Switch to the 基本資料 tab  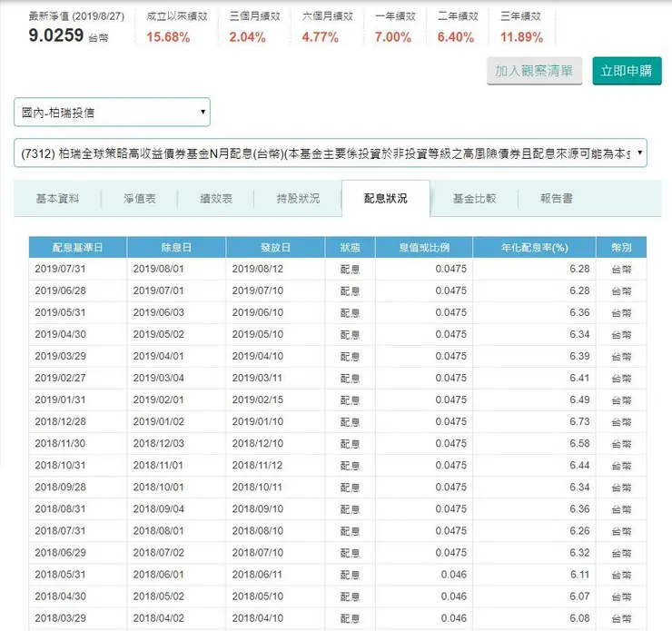(x=57, y=199)
